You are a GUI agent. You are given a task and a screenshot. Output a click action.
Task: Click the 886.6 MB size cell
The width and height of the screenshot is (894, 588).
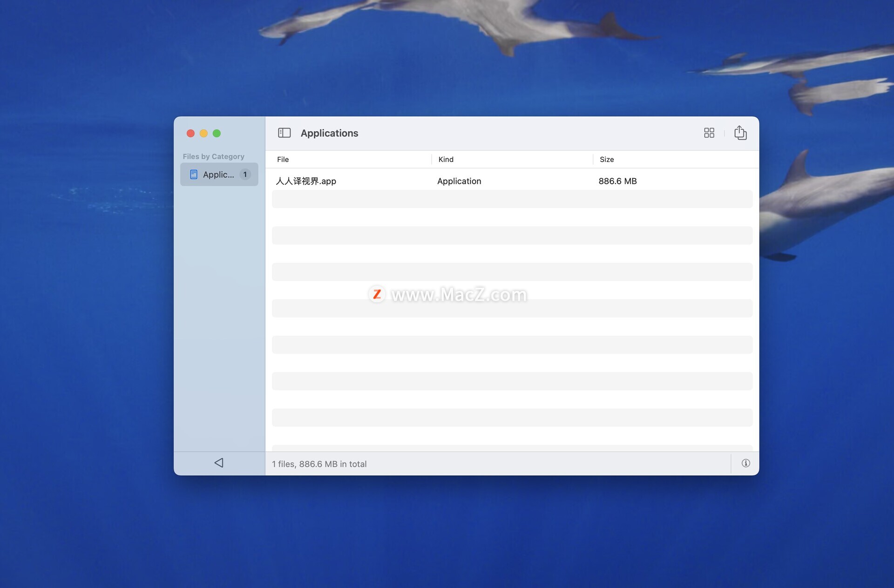(617, 181)
